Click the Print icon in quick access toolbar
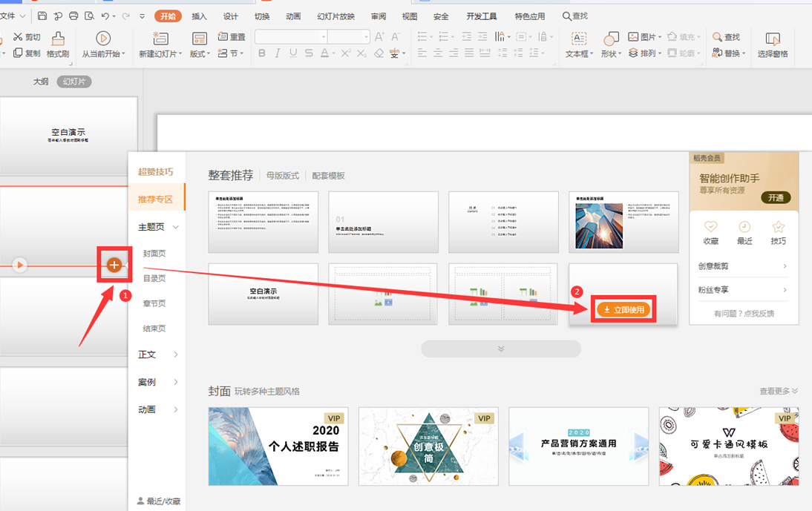Viewport: 812px width, 511px height. pos(73,16)
